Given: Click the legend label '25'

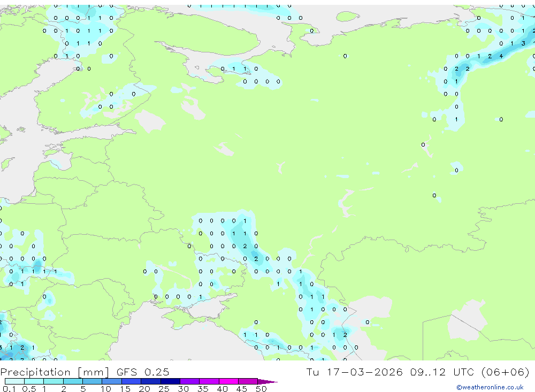Looking at the screenshot, I should 164,389.
